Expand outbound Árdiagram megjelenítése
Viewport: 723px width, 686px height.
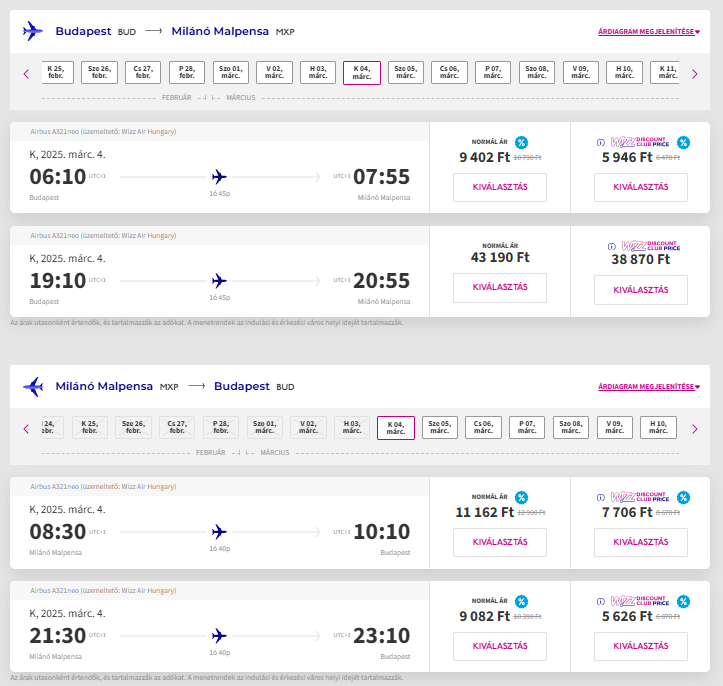[x=648, y=32]
